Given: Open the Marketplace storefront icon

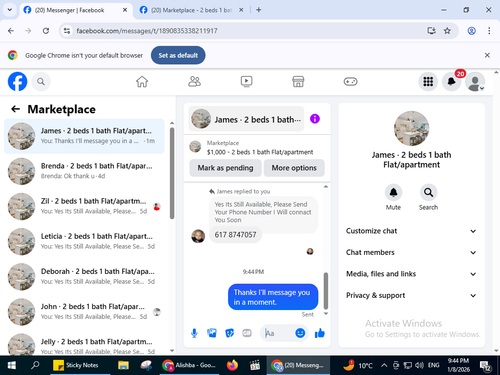Looking at the screenshot, I should [x=298, y=81].
